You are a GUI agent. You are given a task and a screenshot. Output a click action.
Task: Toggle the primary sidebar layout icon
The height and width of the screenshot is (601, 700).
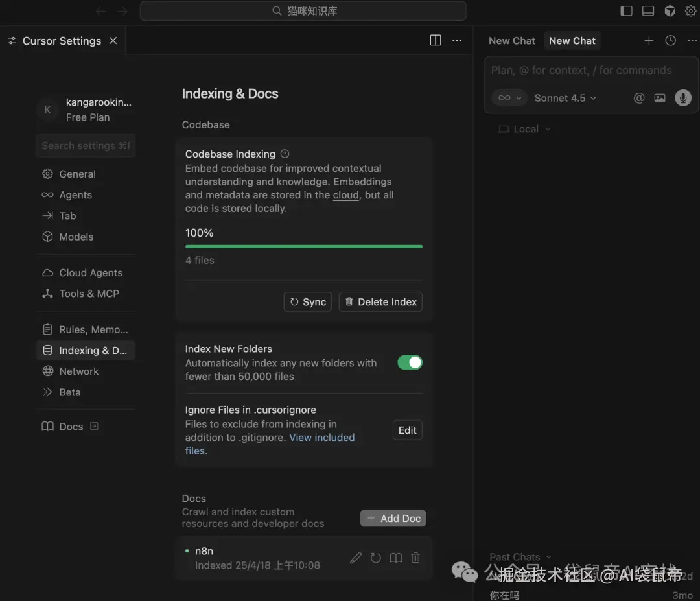click(x=626, y=11)
